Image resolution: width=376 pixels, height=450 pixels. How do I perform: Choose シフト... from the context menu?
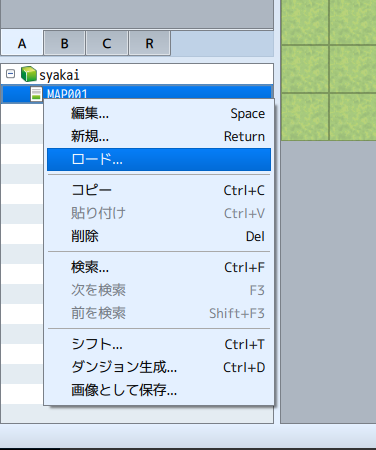click(x=159, y=344)
